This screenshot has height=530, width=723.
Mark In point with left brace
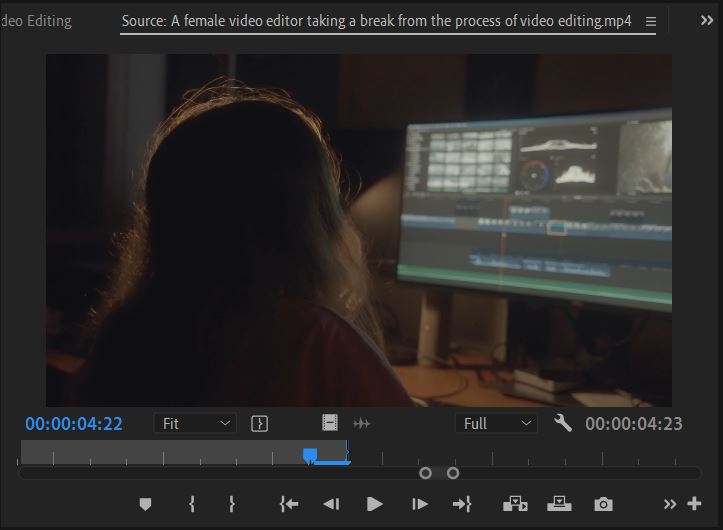click(192, 504)
